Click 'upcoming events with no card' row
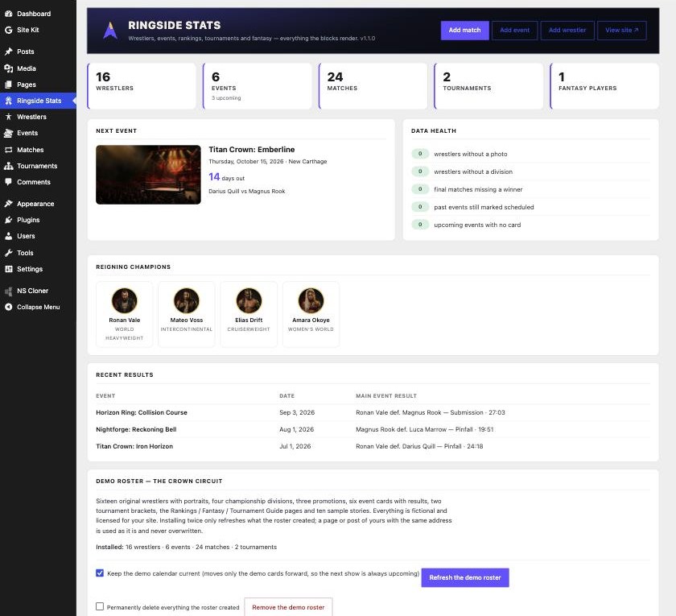 pyautogui.click(x=530, y=225)
